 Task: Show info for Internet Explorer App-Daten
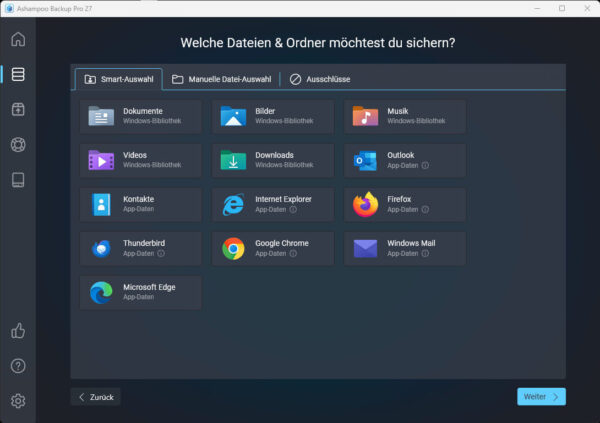[293, 209]
